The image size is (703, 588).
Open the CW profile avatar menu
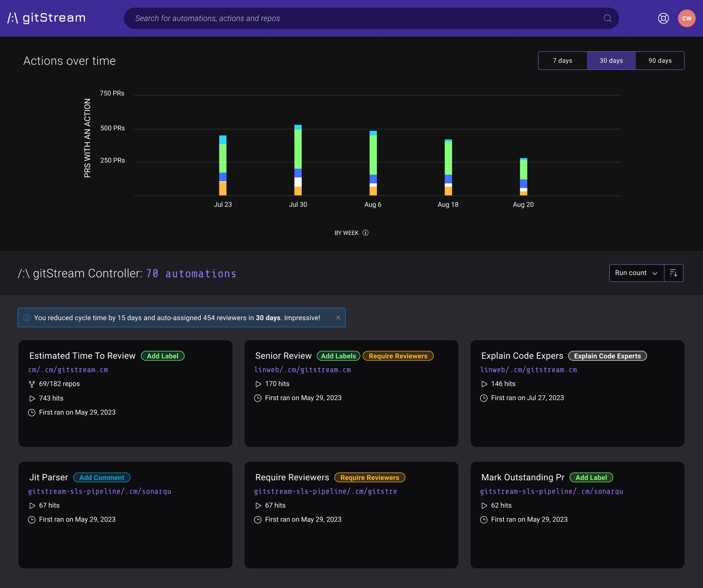(687, 18)
